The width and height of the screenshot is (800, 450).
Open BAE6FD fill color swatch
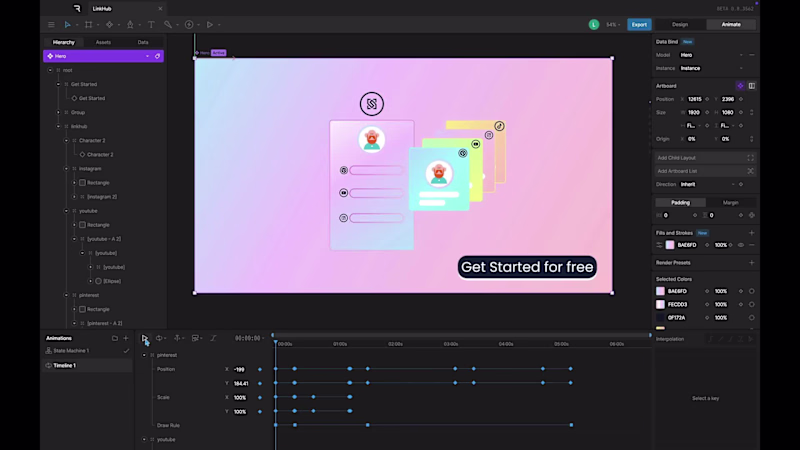[x=670, y=245]
